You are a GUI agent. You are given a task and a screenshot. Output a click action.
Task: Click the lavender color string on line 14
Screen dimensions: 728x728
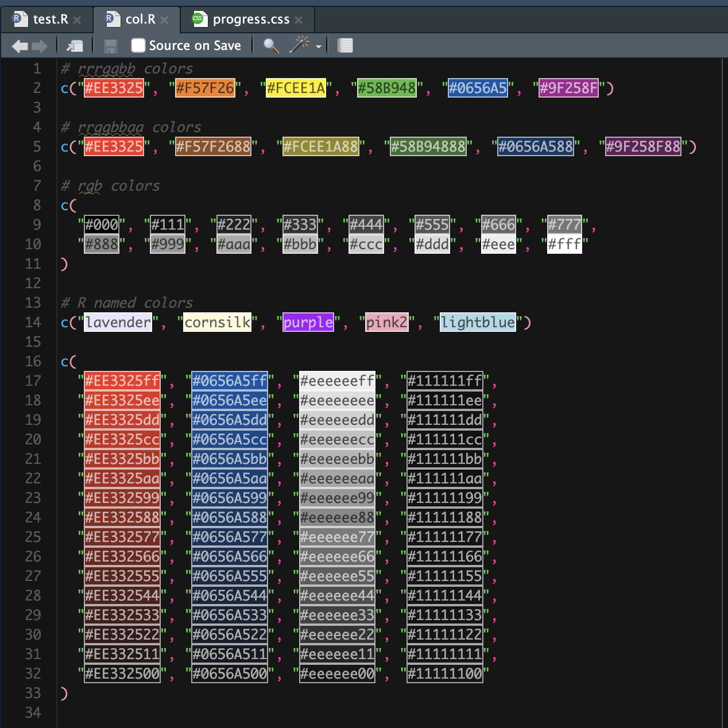[118, 322]
